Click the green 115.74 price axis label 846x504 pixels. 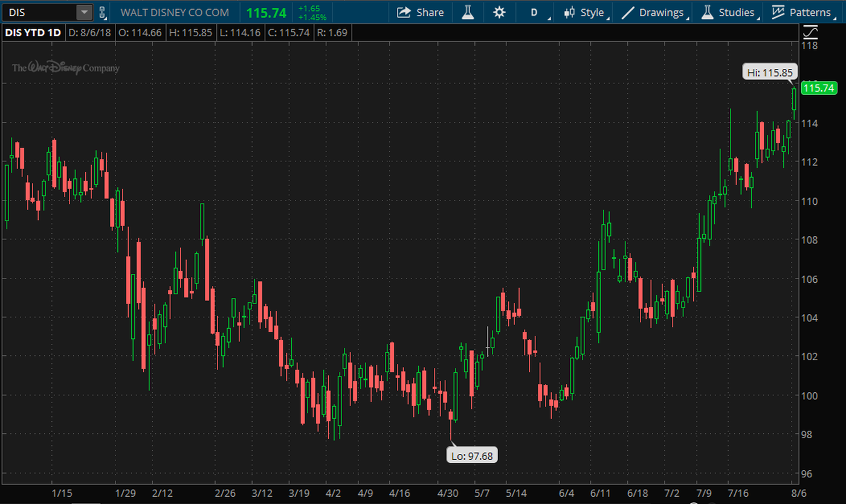818,88
